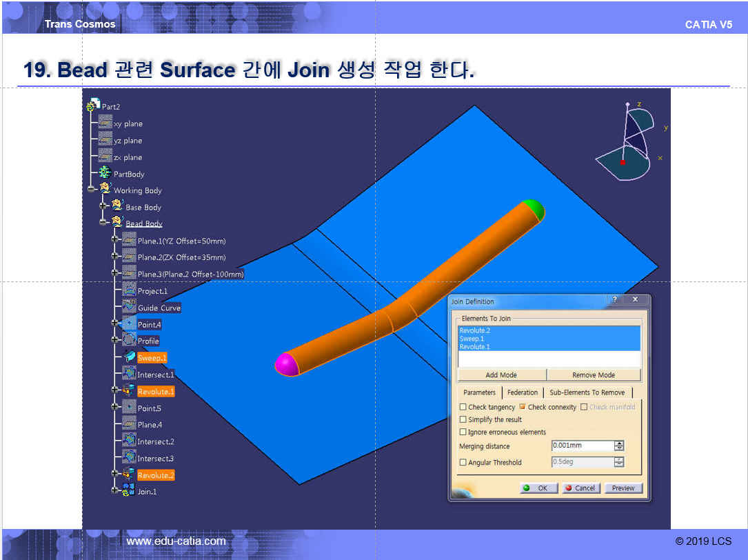Click the Part2 root document icon

pyautogui.click(x=94, y=106)
